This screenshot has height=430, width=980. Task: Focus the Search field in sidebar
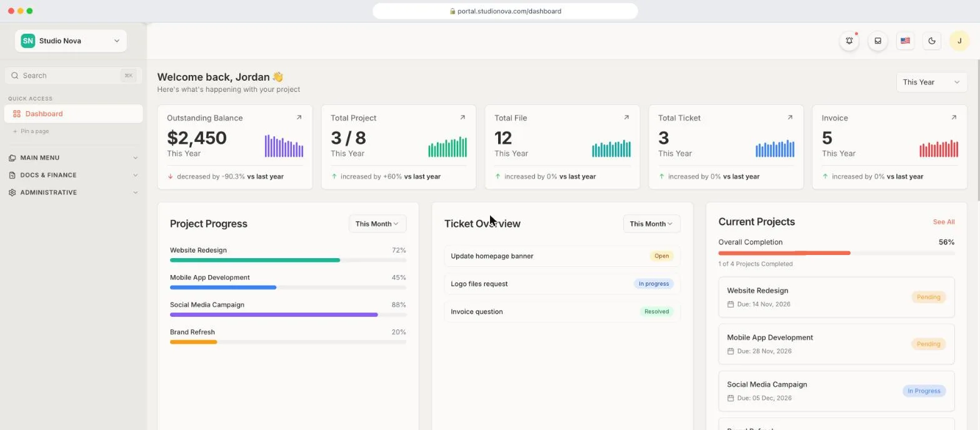73,76
